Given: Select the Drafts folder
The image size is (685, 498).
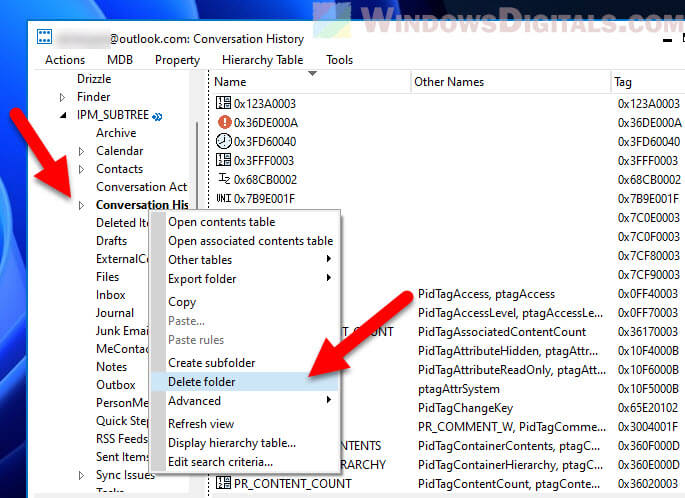Looking at the screenshot, I should point(111,241).
